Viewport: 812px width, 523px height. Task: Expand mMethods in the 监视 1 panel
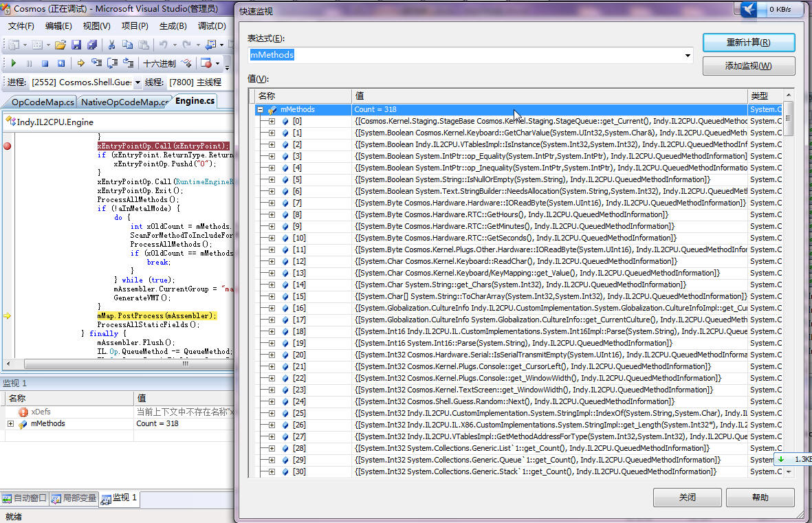pyautogui.click(x=10, y=423)
